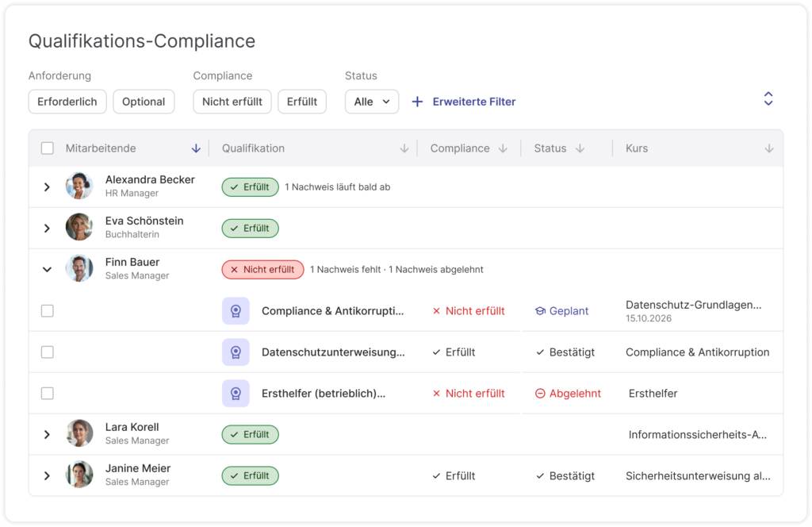Check the Compliance & Antikorrupti... row checkbox

47,311
